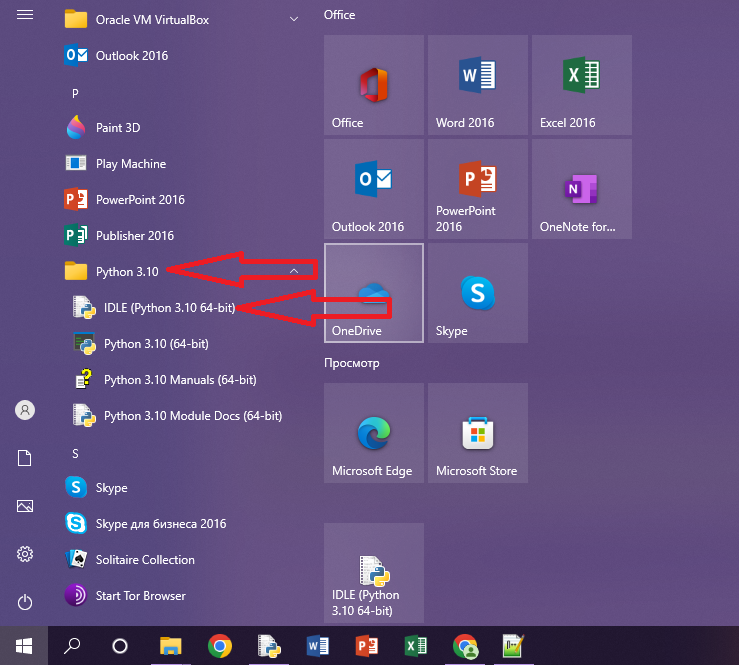This screenshot has height=665, width=739.
Task: Toggle the Start menu hamburger expand button
Action: pyautogui.click(x=25, y=15)
